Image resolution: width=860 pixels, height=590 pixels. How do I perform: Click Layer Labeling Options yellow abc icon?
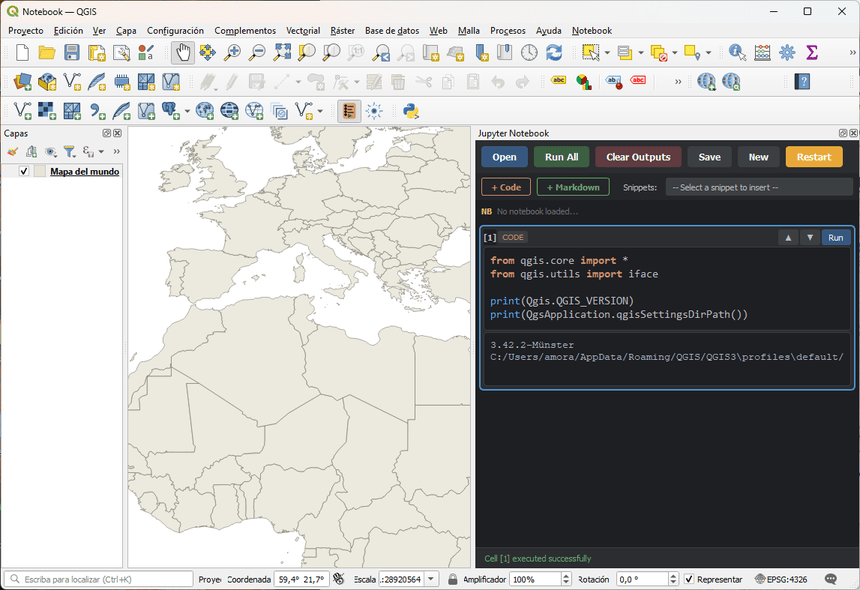pyautogui.click(x=558, y=81)
